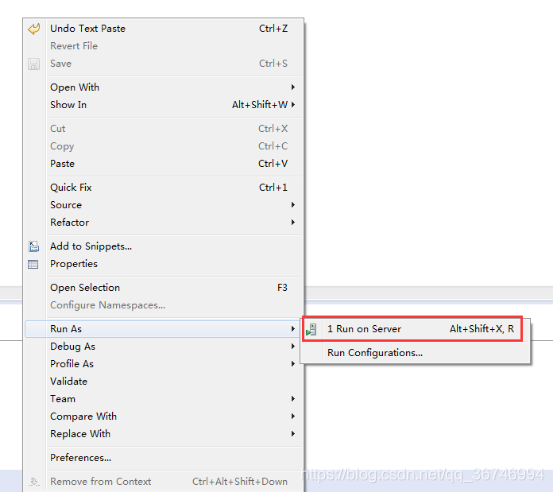554x493 pixels.
Task: Open the Replace With submenu
Action: (163, 434)
